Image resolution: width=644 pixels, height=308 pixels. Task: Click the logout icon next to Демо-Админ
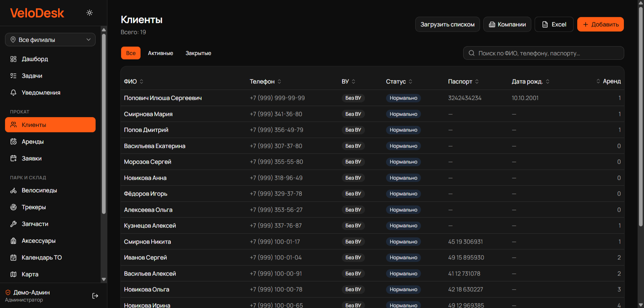[95, 296]
